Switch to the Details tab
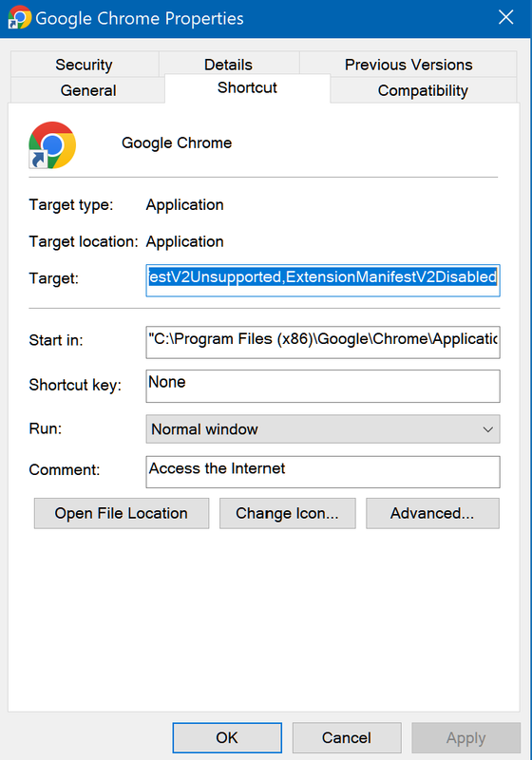This screenshot has width=532, height=760. (x=228, y=65)
